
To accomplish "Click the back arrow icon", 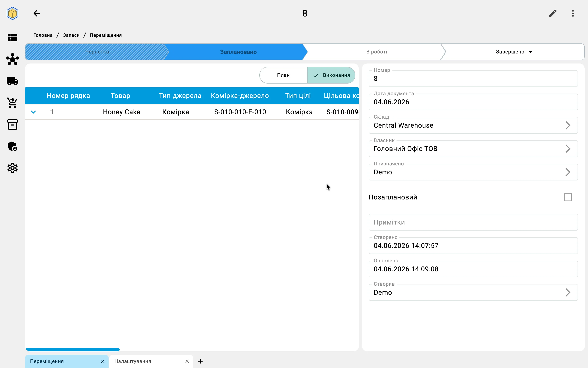I will tap(37, 13).
